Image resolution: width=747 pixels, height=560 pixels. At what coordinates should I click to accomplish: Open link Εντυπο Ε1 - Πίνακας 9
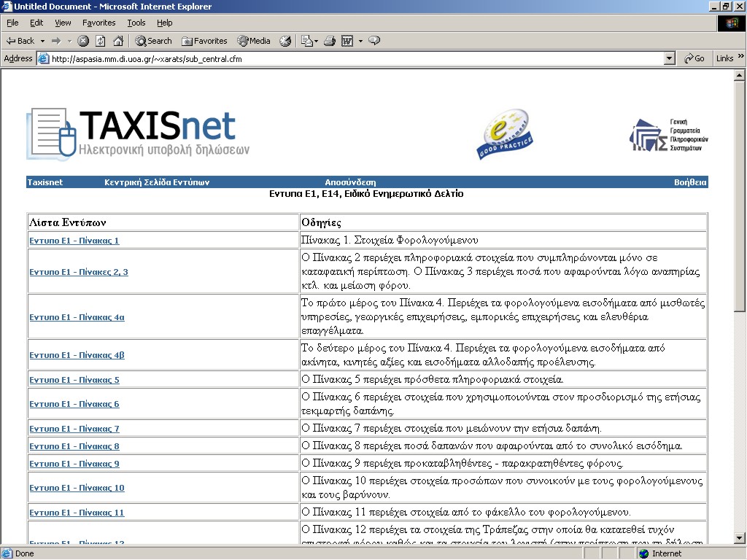[74, 464]
